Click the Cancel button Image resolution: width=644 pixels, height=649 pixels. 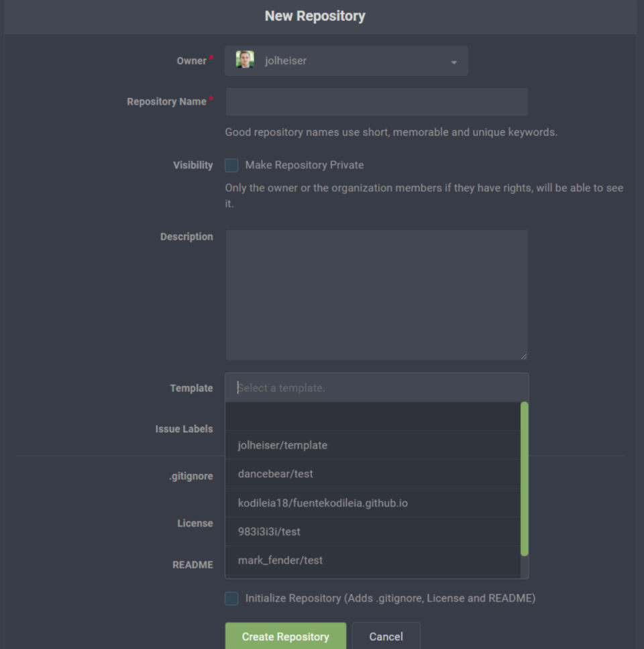[x=386, y=636]
